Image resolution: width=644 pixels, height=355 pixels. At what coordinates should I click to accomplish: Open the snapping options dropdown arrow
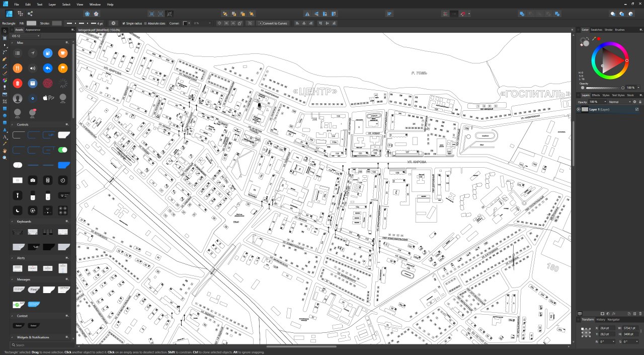pos(469,14)
